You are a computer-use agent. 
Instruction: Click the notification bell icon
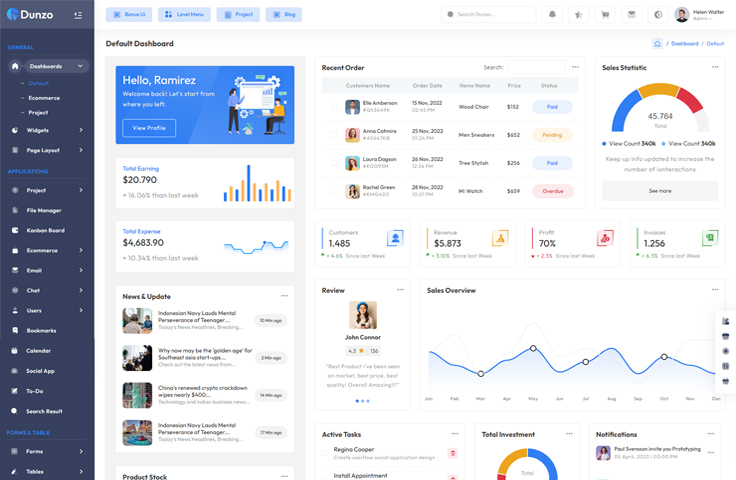coord(552,15)
